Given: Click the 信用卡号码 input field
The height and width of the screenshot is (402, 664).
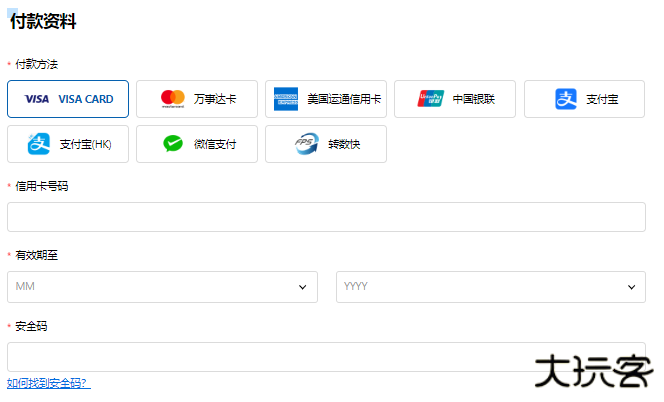Looking at the screenshot, I should 326,217.
